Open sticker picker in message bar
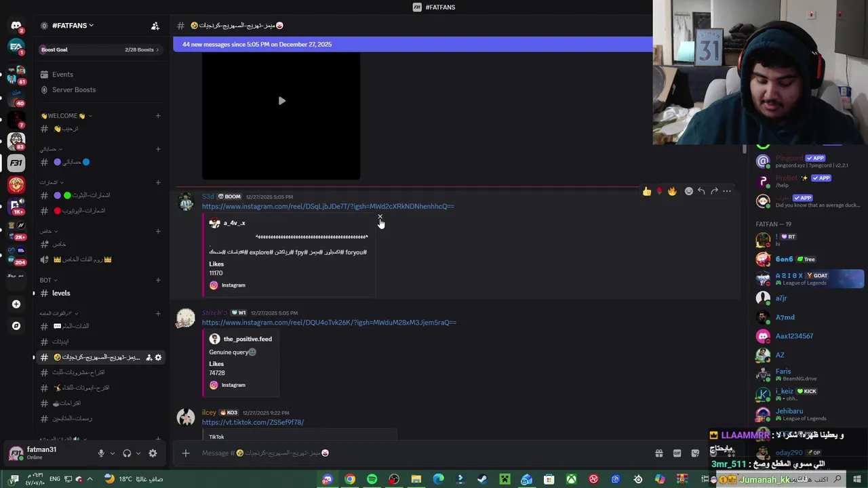This screenshot has width=868, height=488. click(695, 453)
